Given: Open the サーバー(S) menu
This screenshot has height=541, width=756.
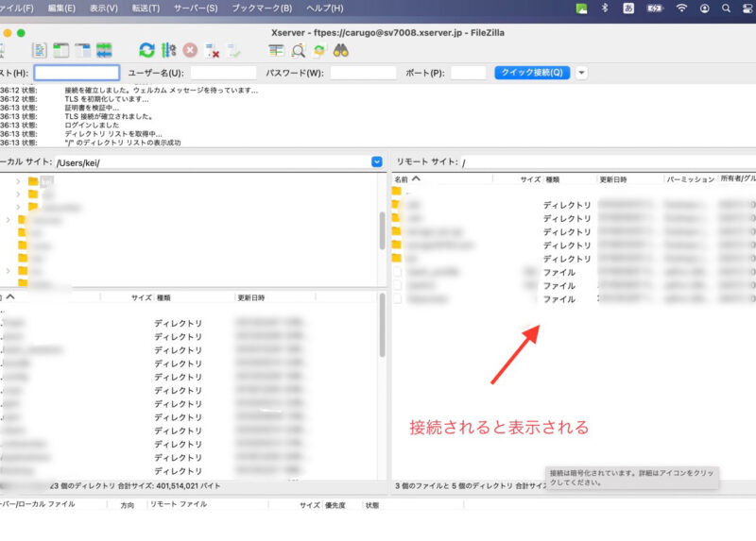Looking at the screenshot, I should point(195,8).
